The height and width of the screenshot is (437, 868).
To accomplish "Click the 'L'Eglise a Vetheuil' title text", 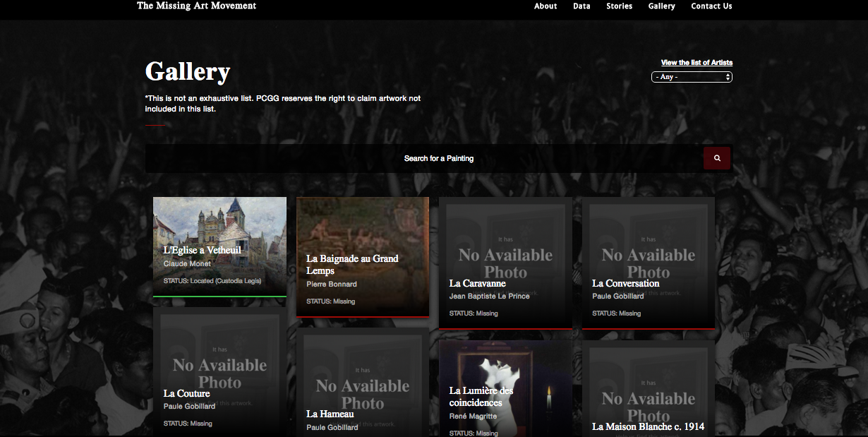I will click(x=203, y=250).
